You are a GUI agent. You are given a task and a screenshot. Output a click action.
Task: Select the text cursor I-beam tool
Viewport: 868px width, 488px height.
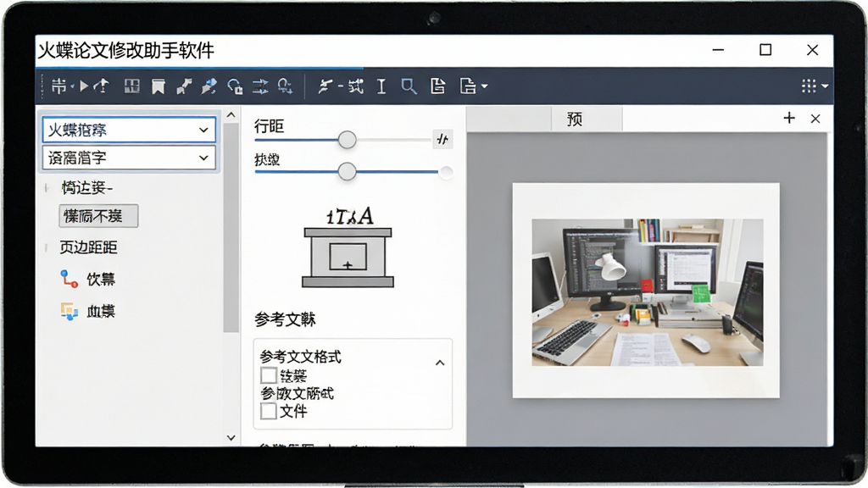coord(381,86)
